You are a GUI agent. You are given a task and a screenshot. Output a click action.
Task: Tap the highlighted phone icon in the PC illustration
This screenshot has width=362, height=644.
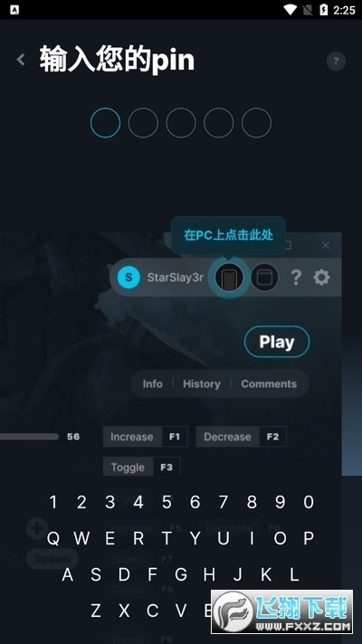229,278
